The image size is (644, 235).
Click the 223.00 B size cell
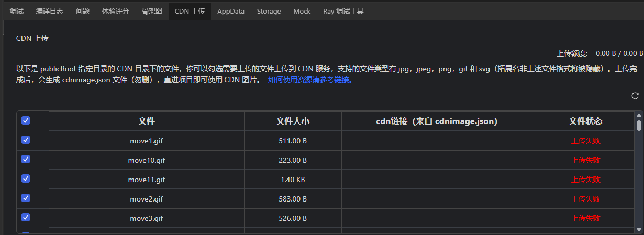click(293, 160)
